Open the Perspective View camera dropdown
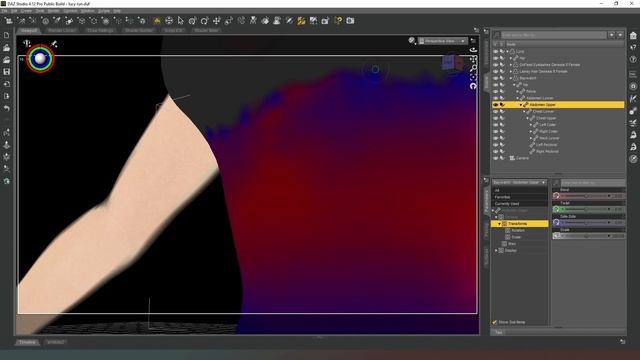The height and width of the screenshot is (360, 640). pyautogui.click(x=442, y=41)
